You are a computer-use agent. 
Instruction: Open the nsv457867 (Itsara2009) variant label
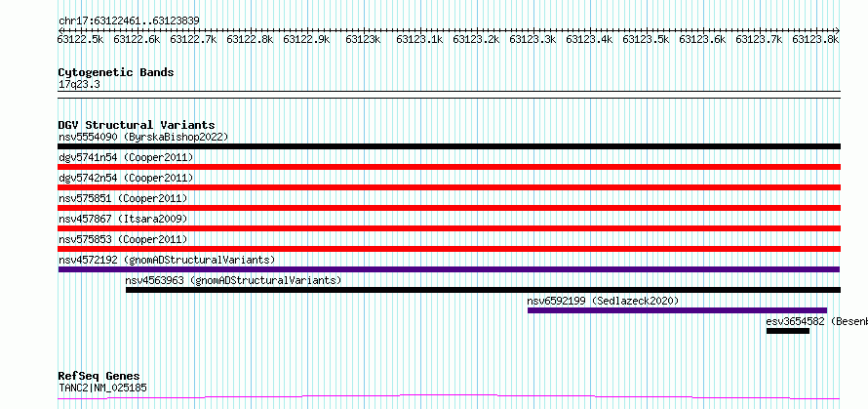click(123, 219)
